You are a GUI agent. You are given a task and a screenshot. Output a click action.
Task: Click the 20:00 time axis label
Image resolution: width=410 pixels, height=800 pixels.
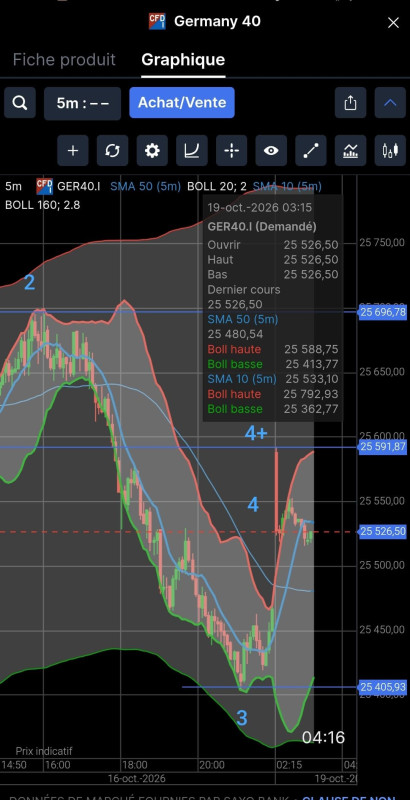tap(212, 765)
